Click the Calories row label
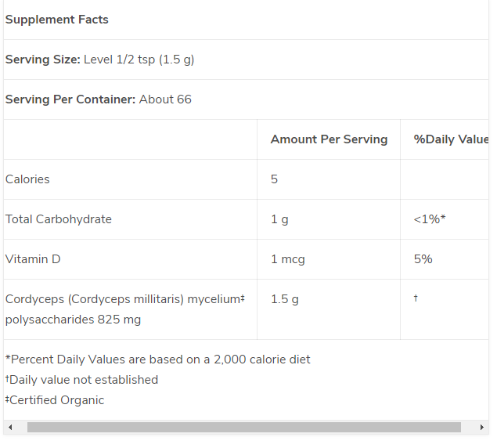Viewport: 497px width, 448px height. pos(27,179)
